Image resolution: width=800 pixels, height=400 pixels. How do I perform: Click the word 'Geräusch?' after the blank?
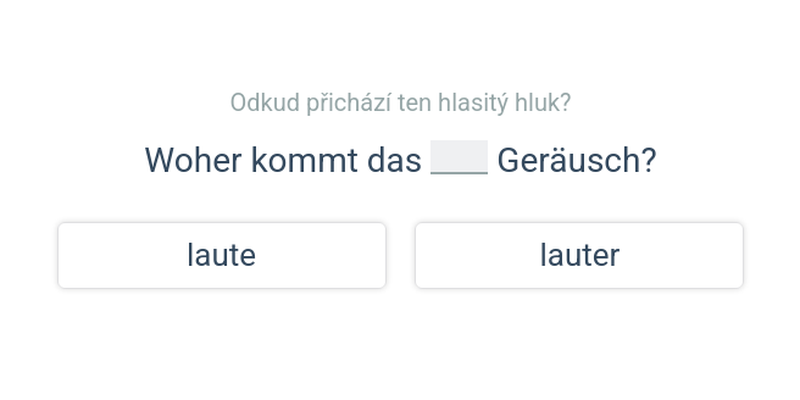(576, 160)
